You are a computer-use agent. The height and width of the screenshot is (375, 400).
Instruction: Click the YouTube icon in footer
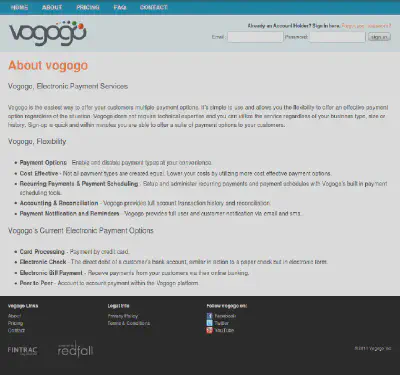(209, 330)
